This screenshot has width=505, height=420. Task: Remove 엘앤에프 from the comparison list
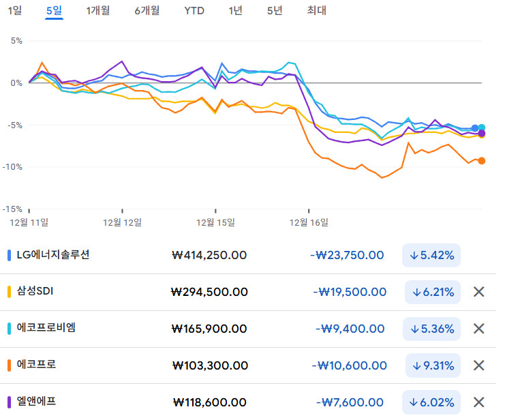coord(478,402)
